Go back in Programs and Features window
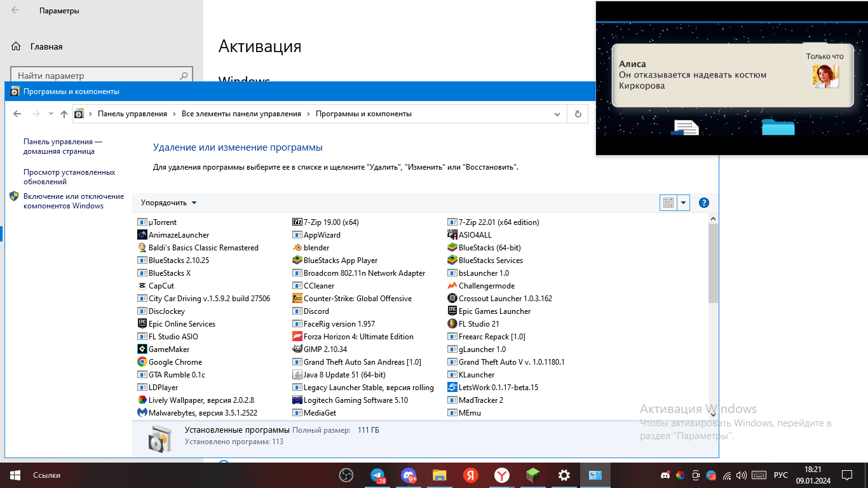 tap(17, 114)
